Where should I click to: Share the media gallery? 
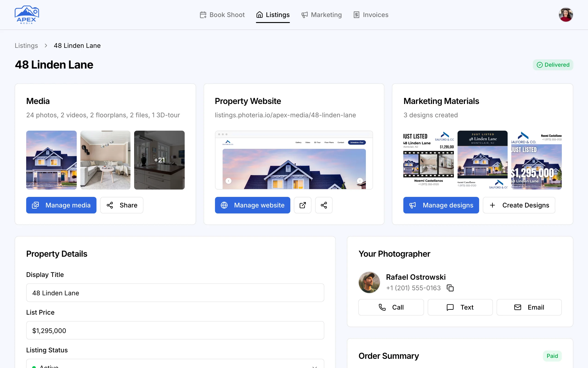[x=122, y=205]
